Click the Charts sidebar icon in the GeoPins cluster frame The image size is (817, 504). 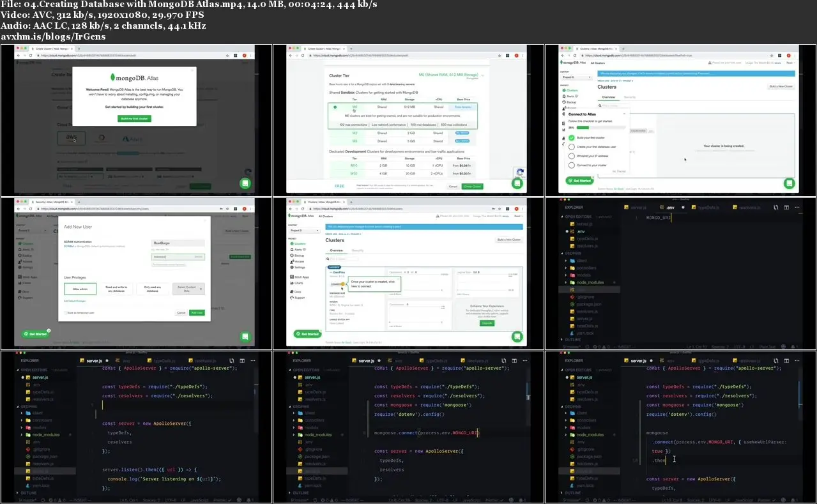[x=291, y=283]
